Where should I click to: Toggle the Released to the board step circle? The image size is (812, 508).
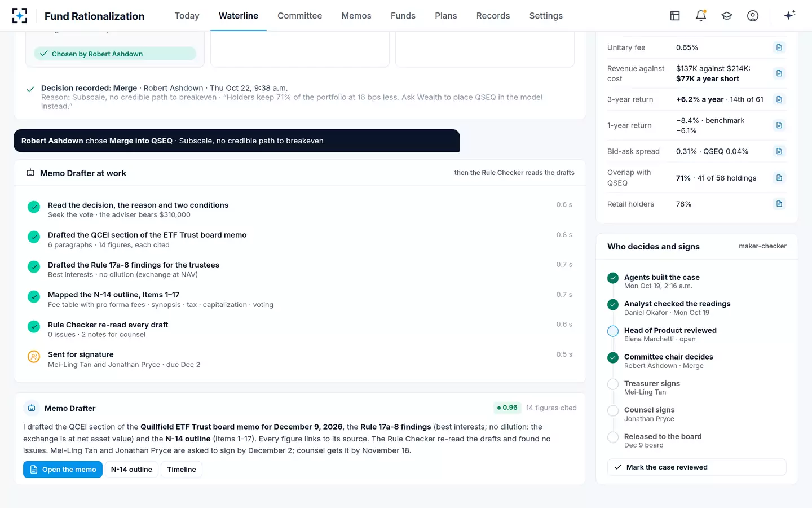(613, 437)
